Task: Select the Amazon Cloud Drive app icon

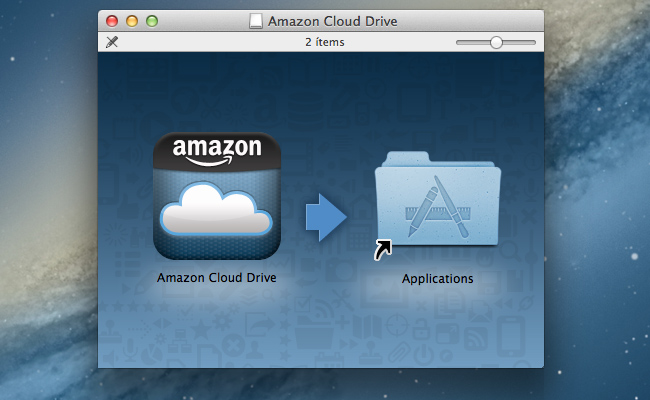Action: point(217,197)
